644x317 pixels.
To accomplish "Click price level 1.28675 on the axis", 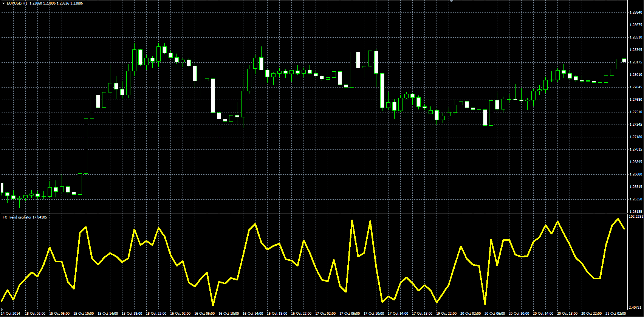I will (636, 25).
